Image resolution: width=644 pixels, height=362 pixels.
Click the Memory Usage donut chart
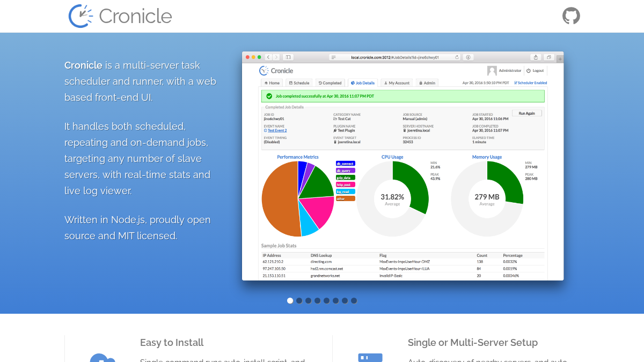coord(487,198)
